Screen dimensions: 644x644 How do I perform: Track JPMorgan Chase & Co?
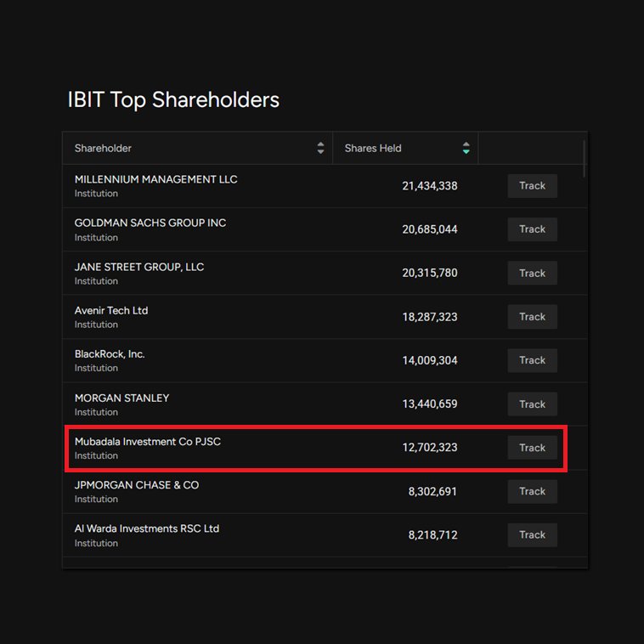pyautogui.click(x=533, y=491)
